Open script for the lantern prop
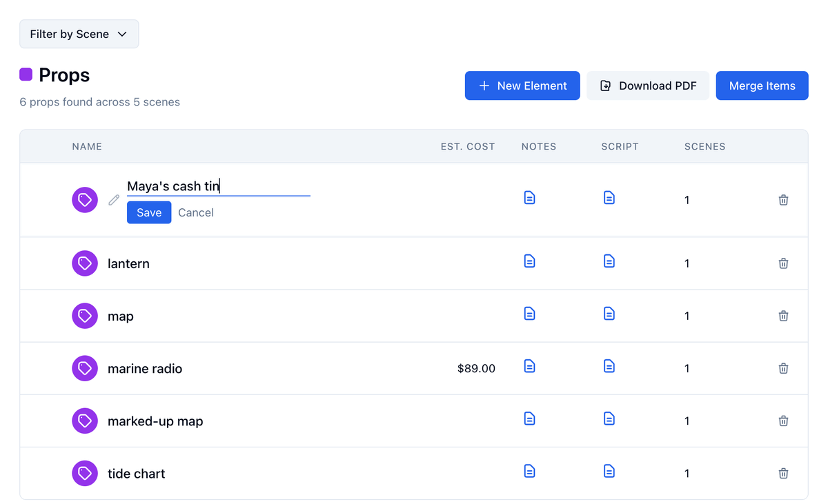828x504 pixels. (x=609, y=261)
